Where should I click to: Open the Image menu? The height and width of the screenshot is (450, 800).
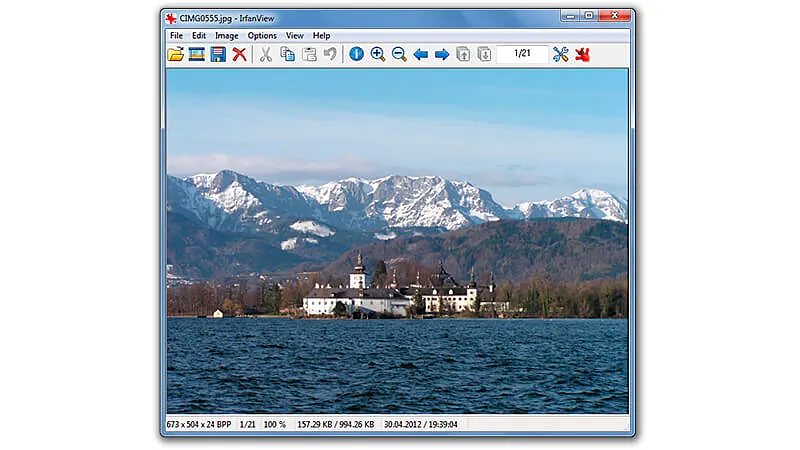coord(227,35)
